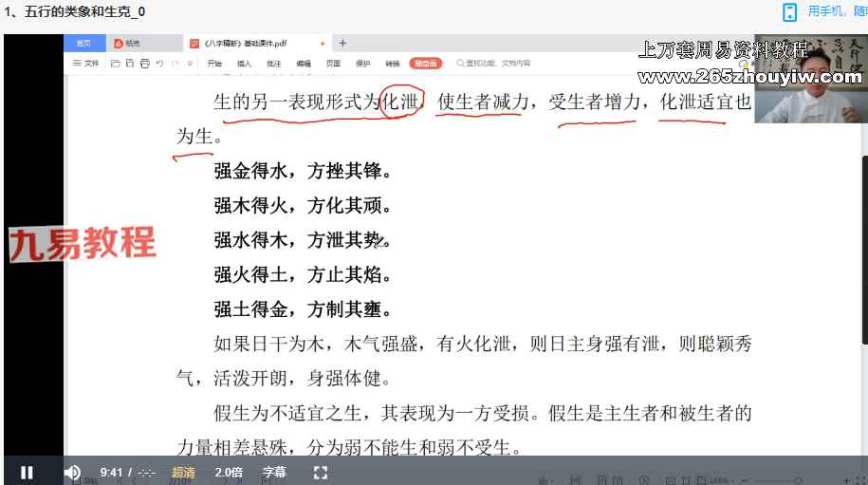The image size is (868, 485).
Task: Click the text 强土得金，方制其壅
Action: point(303,309)
